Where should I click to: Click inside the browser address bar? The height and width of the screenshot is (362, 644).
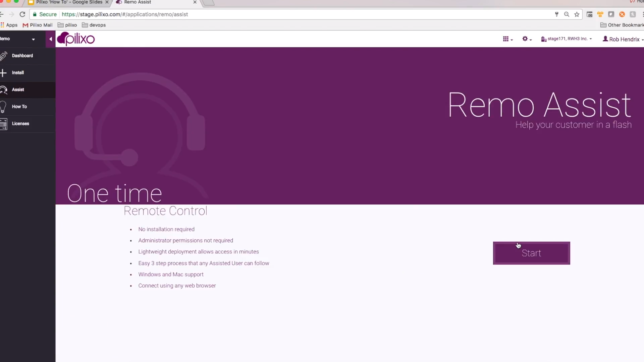point(235,14)
